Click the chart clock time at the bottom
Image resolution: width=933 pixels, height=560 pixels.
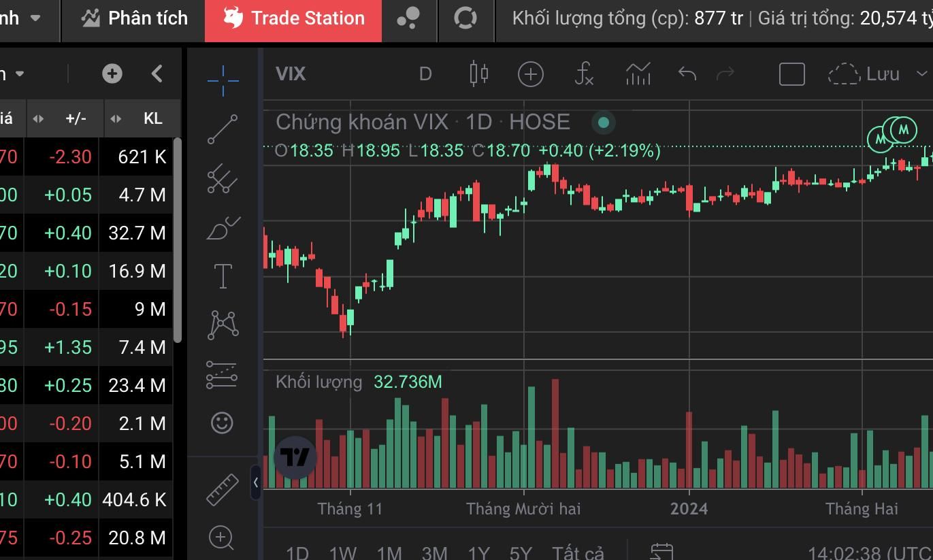click(870, 553)
